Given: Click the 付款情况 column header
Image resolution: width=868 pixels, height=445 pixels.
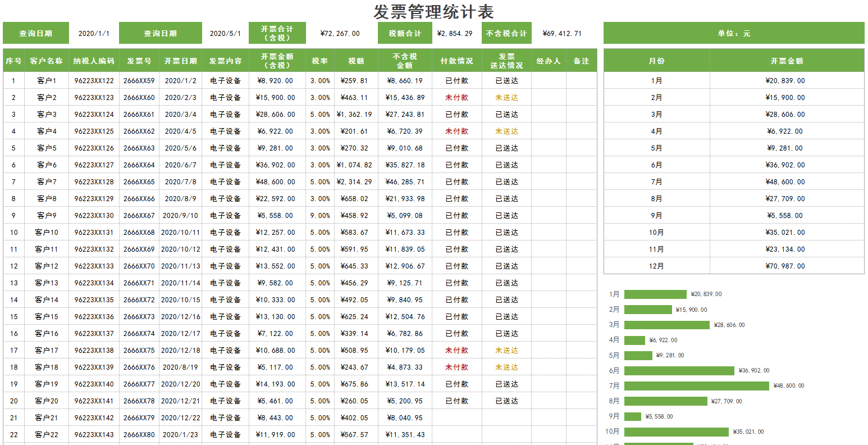Looking at the screenshot, I should tap(456, 61).
